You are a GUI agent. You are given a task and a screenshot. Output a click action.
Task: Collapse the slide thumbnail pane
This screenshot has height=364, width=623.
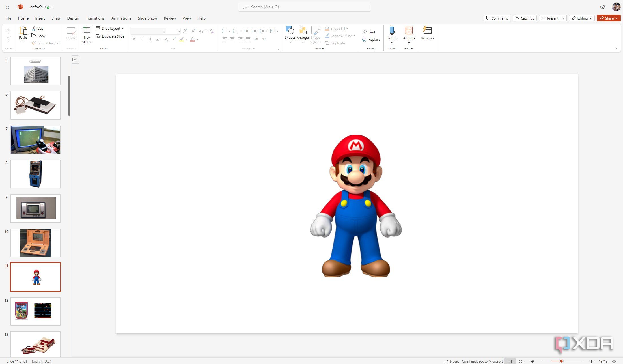(x=75, y=60)
